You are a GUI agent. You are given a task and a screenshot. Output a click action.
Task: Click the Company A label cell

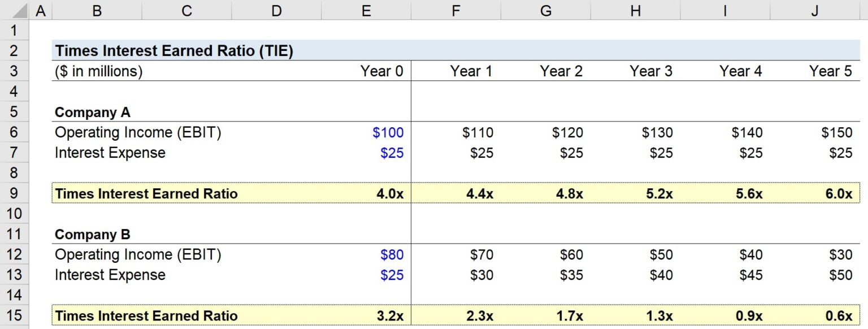(x=92, y=112)
